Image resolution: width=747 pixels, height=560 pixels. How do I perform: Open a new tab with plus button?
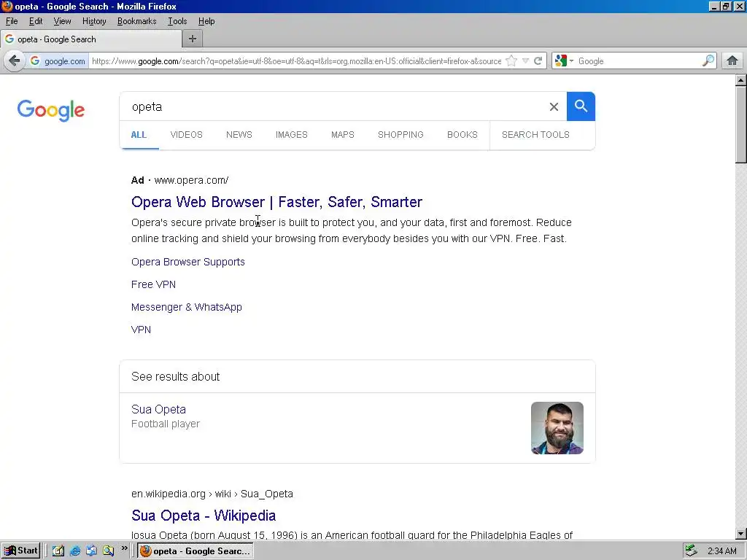[x=193, y=39]
